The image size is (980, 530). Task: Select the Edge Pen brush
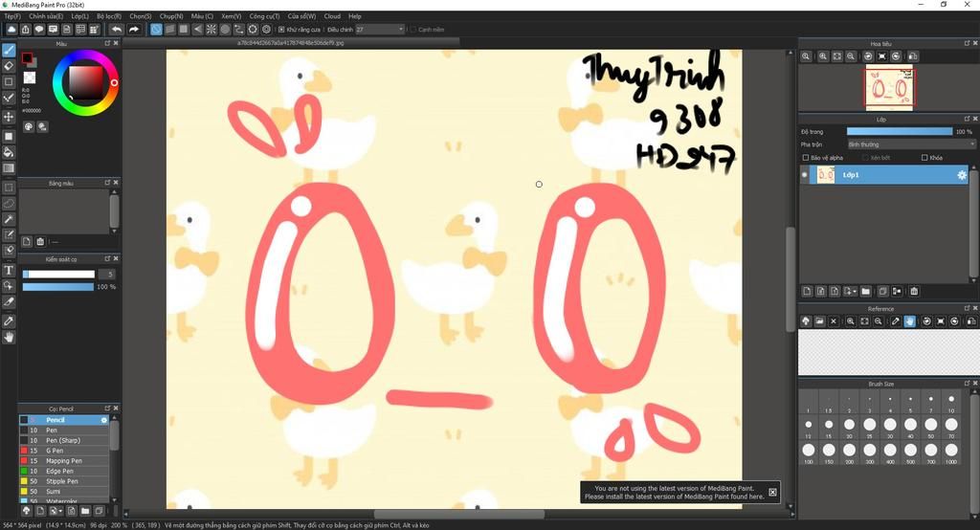point(64,472)
